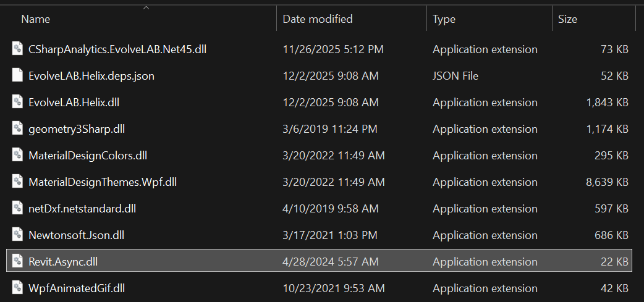Sort files by the Size column
The image size is (644, 302).
(567, 19)
